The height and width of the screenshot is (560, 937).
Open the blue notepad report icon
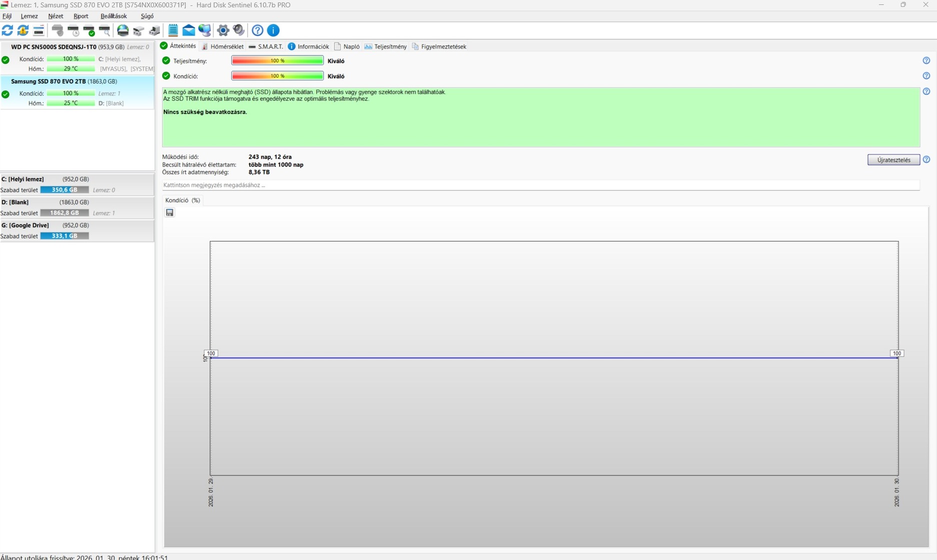tap(173, 30)
